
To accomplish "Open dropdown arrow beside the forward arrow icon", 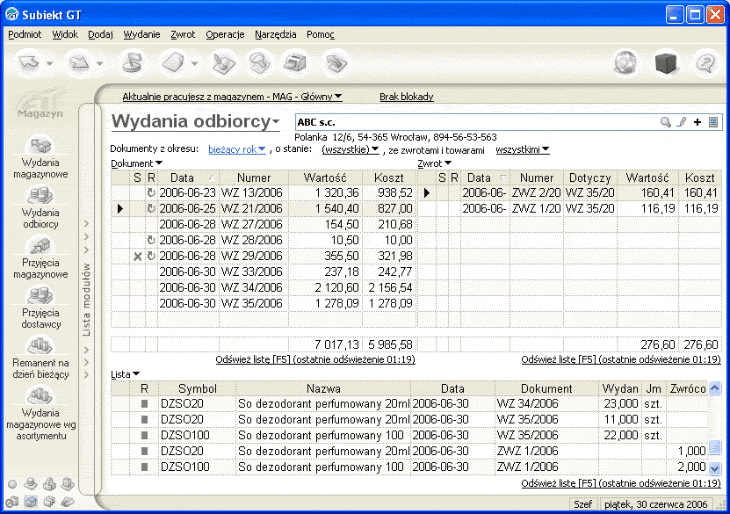I will tap(100, 63).
